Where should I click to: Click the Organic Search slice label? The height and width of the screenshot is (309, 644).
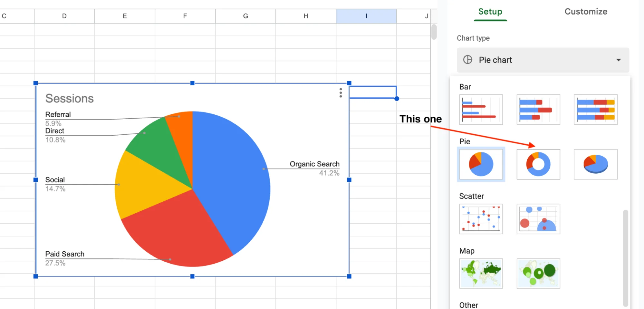click(314, 164)
